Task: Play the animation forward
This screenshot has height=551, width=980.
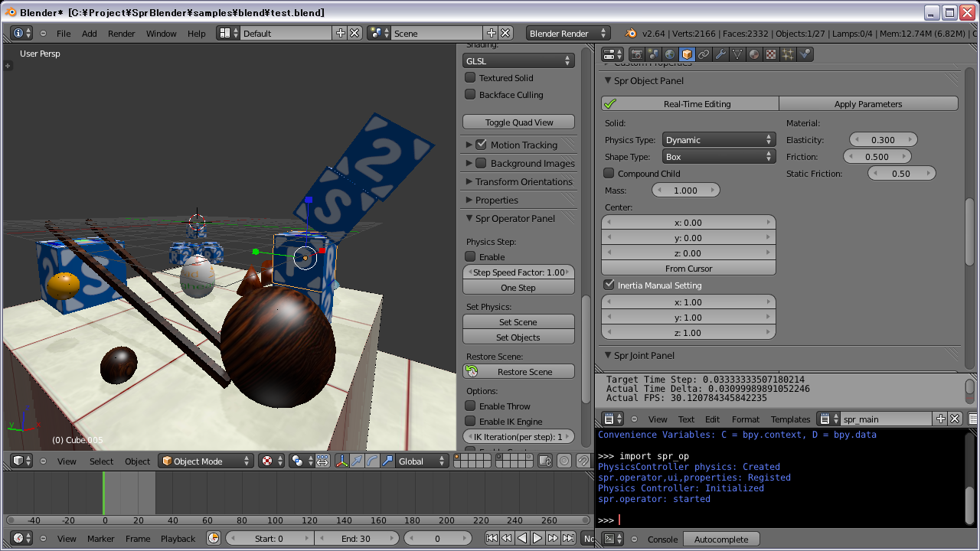Action: 537,538
